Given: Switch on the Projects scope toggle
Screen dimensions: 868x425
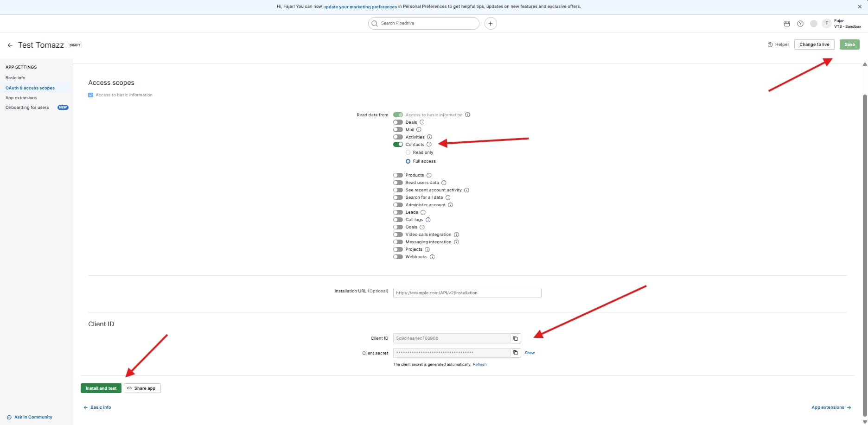Looking at the screenshot, I should (398, 249).
